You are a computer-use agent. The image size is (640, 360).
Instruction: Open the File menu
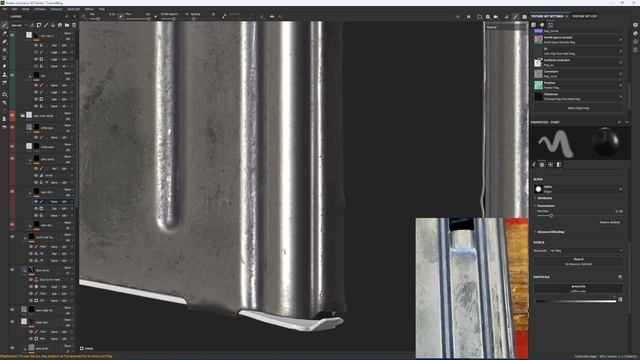tap(4, 9)
